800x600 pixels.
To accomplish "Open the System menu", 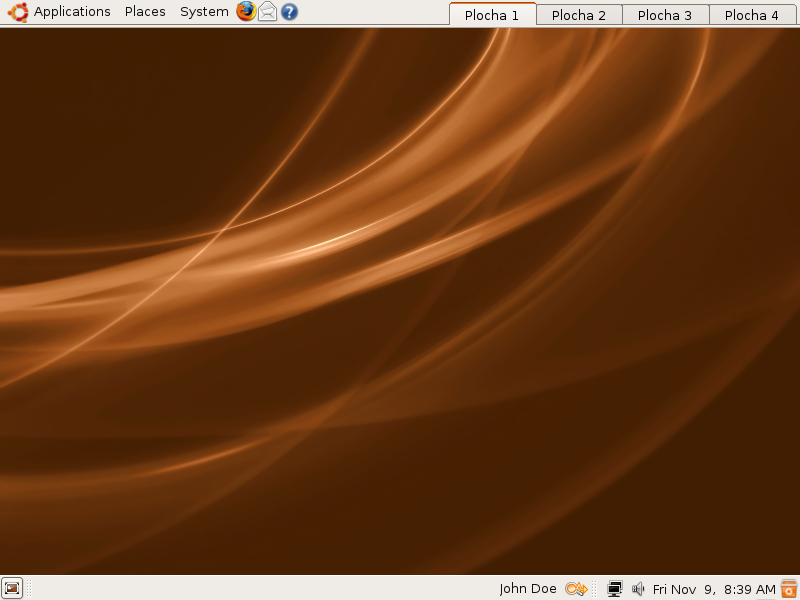I will [x=204, y=12].
